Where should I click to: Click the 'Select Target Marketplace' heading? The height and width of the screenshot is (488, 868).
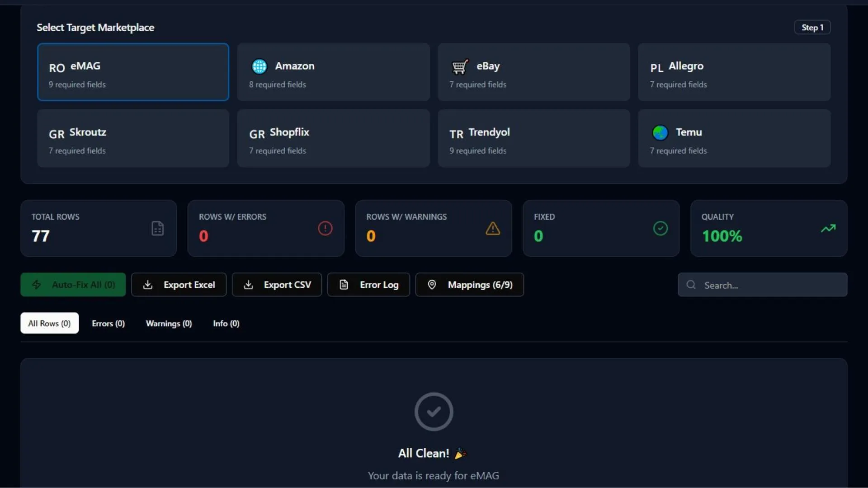(x=95, y=28)
